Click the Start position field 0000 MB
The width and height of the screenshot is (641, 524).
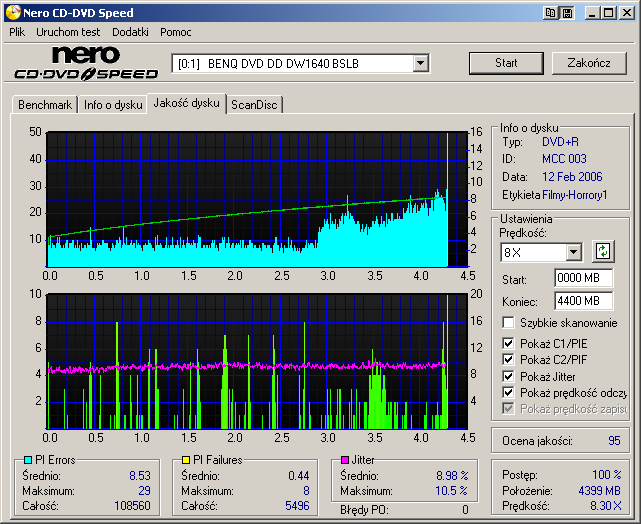584,278
